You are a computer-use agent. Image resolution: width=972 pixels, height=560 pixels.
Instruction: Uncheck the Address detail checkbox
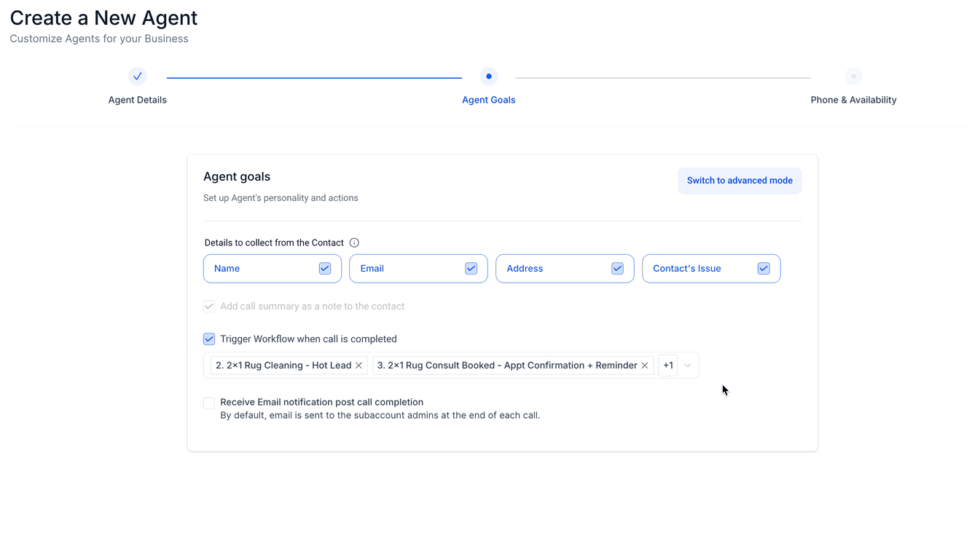tap(618, 269)
